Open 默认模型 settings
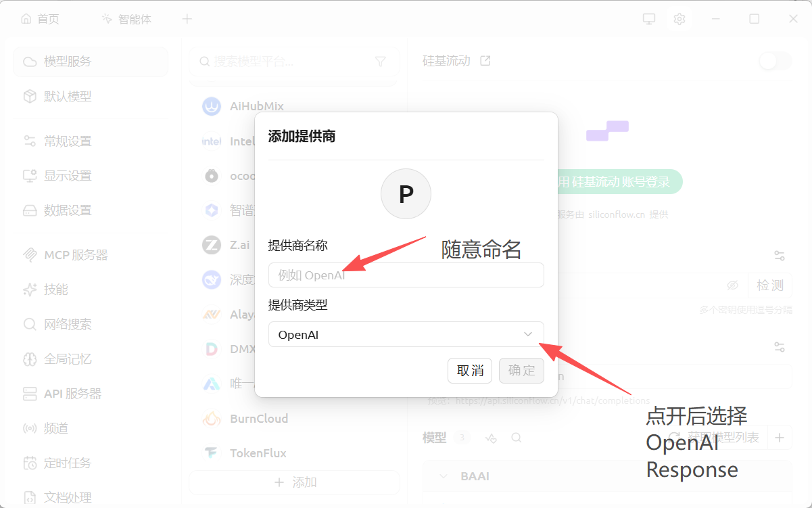This screenshot has width=812, height=508. tap(91, 97)
